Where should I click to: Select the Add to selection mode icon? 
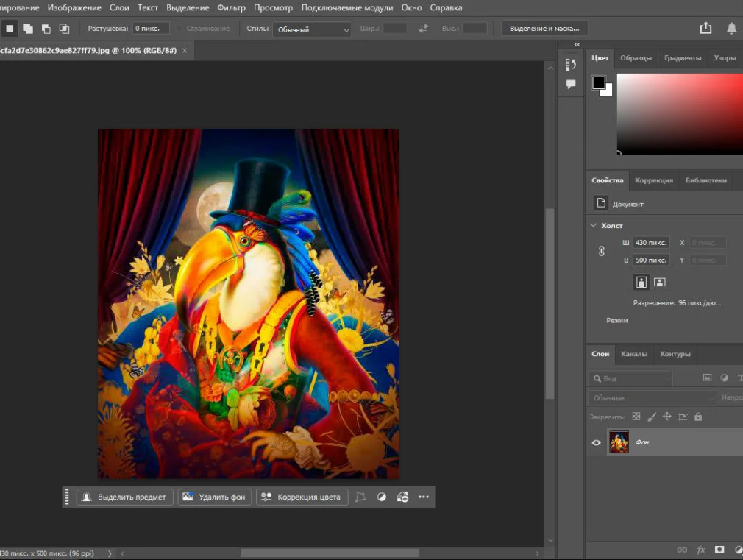pos(28,29)
